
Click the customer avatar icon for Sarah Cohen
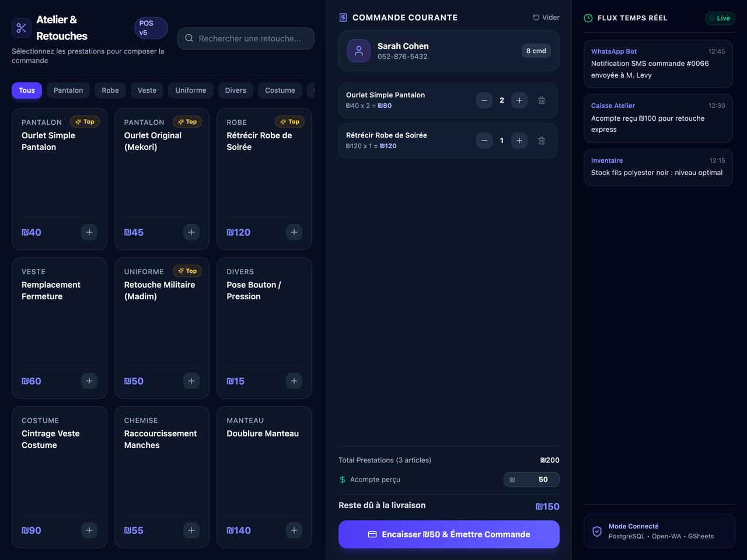pos(359,51)
